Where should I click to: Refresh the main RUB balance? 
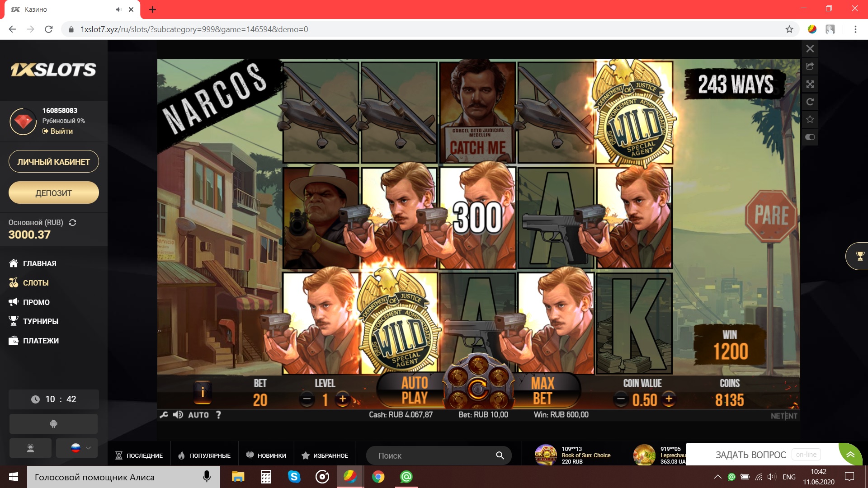click(x=72, y=222)
